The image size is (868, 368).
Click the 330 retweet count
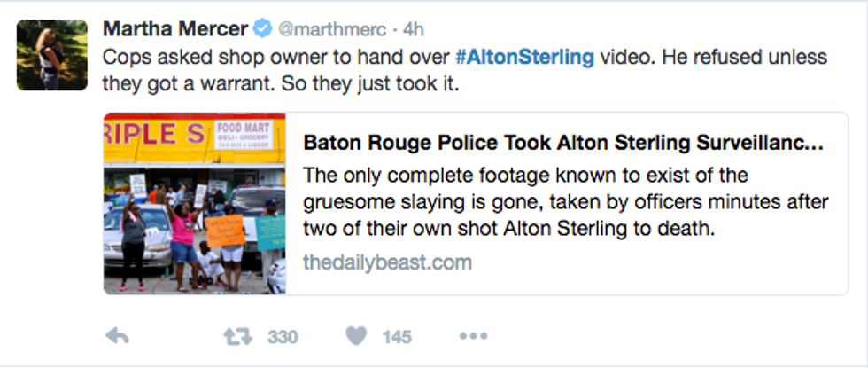coord(283,337)
